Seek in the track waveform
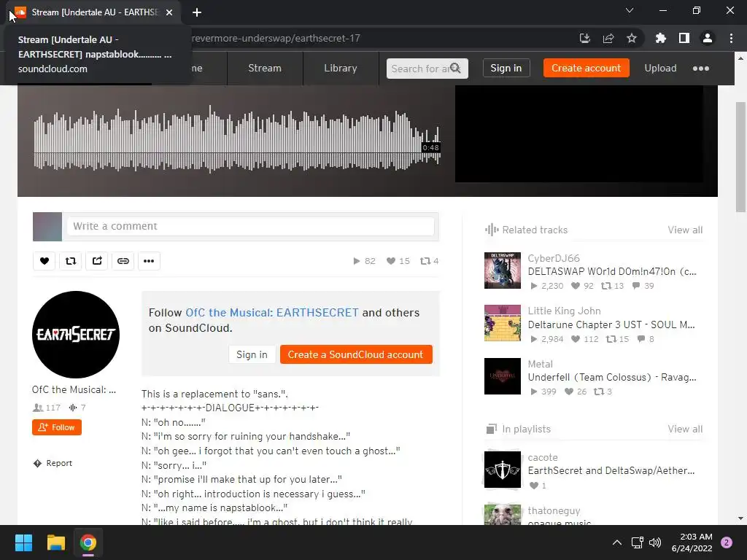 [237, 139]
